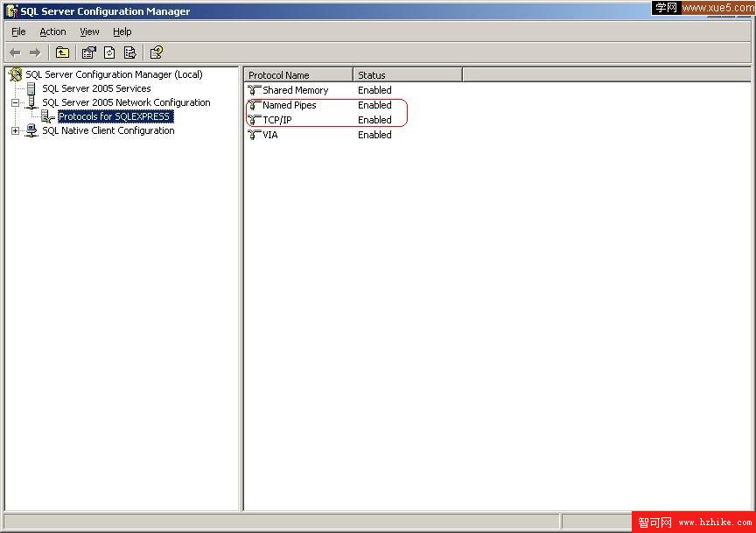This screenshot has height=533, width=756.
Task: Select the Shared Memory protocol name
Action: 296,90
